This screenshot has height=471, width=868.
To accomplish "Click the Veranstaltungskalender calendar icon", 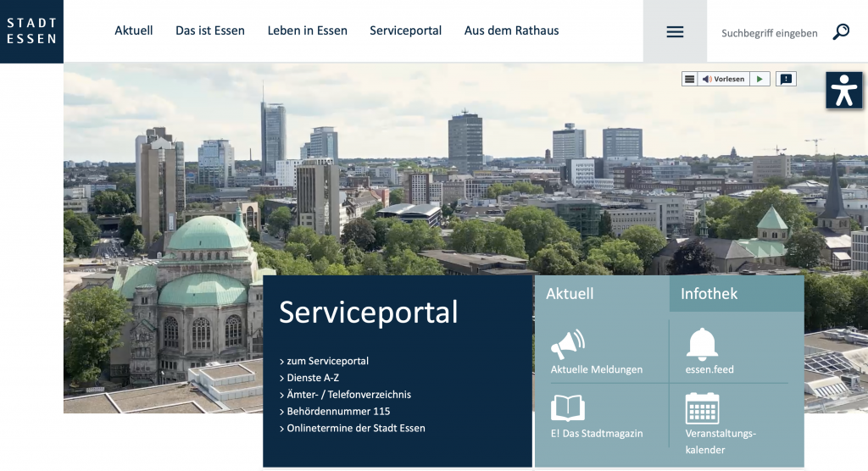I will point(702,408).
